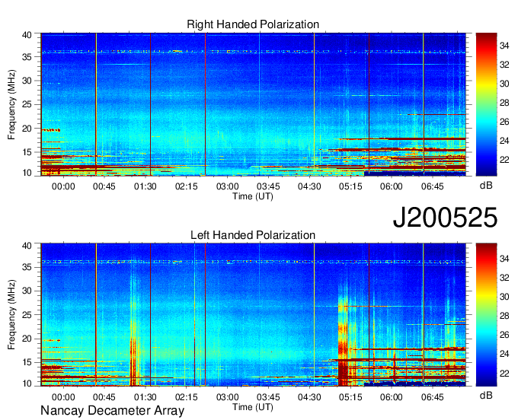Click "05:15" time tick on the Right Handed plot
Viewport: 518px width, 420px height.
coord(350,186)
